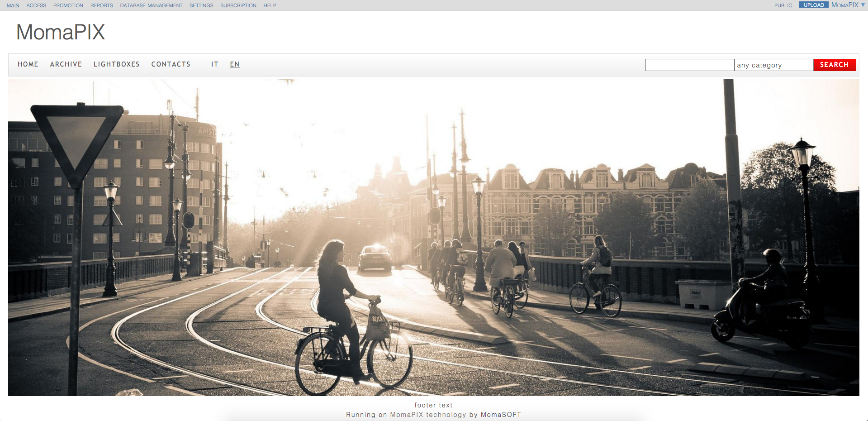Open the DATABASE MANAGEMENT menu
The image size is (868, 421).
click(x=151, y=5)
